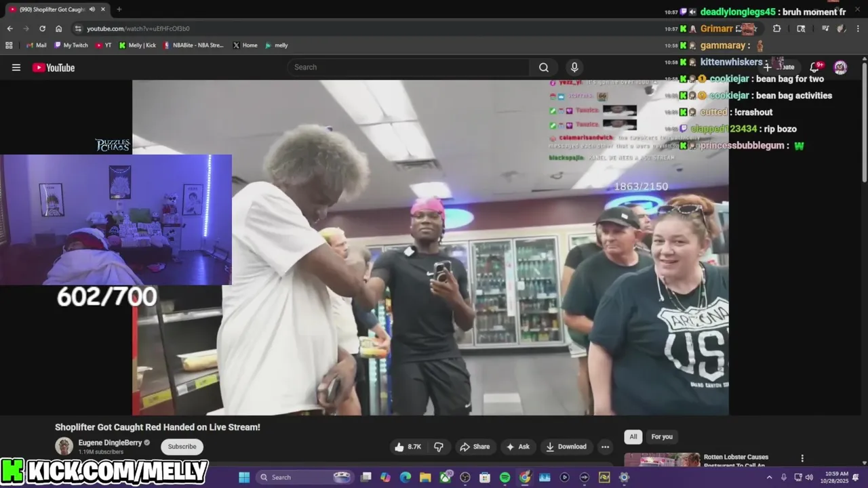Open the Mail bookmark
This screenshot has height=488, width=868.
pyautogui.click(x=36, y=45)
